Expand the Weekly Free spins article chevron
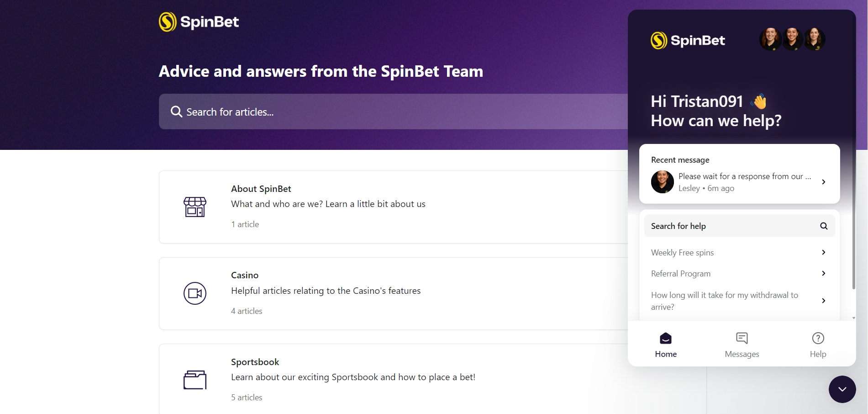This screenshot has width=868, height=414. 824,252
